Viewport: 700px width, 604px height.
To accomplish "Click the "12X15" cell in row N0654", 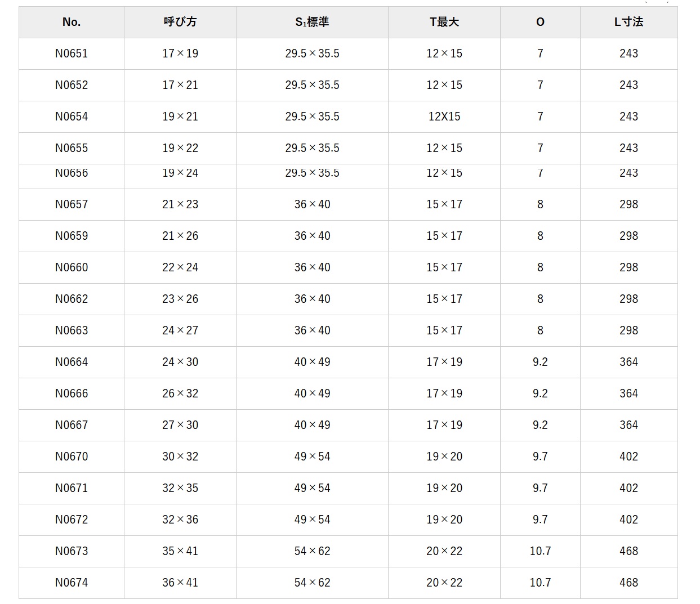I will 444,117.
